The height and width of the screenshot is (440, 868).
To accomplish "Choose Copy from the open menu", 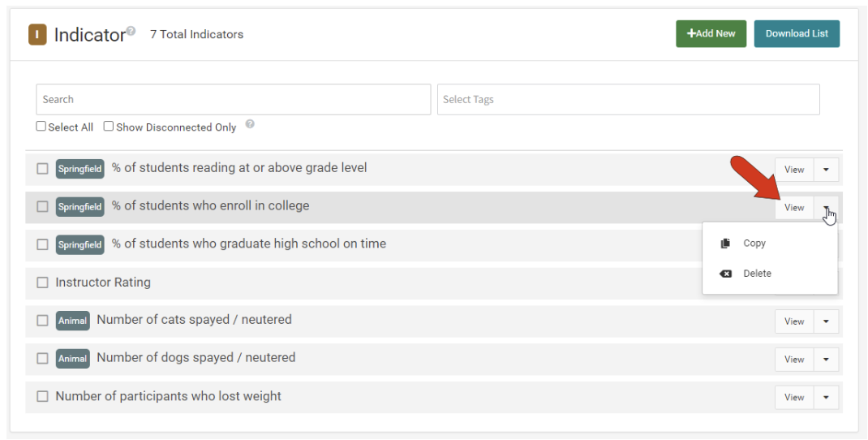I will (x=754, y=244).
